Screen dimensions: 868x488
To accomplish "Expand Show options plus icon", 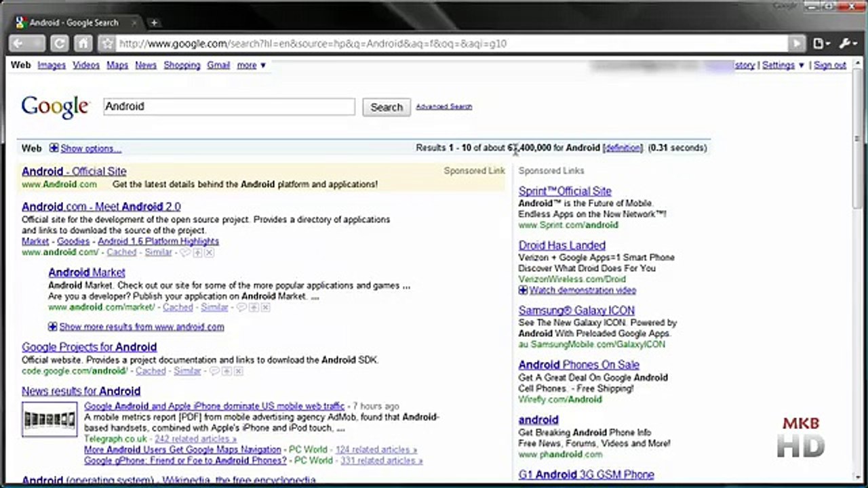I will click(54, 148).
